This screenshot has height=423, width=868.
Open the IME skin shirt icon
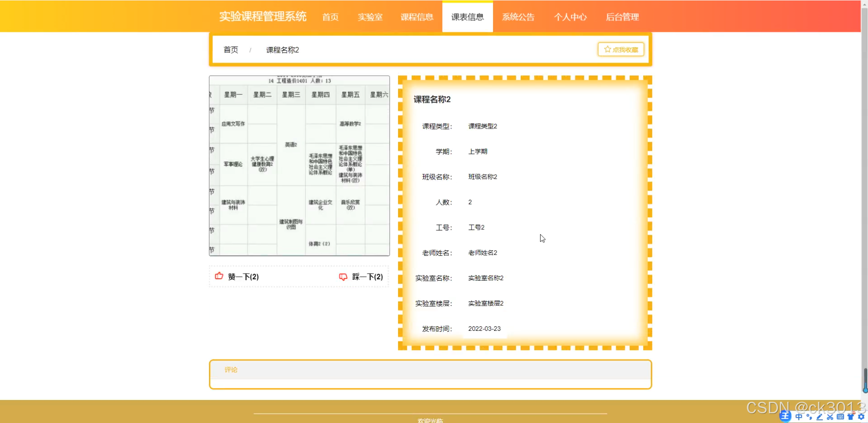851,417
